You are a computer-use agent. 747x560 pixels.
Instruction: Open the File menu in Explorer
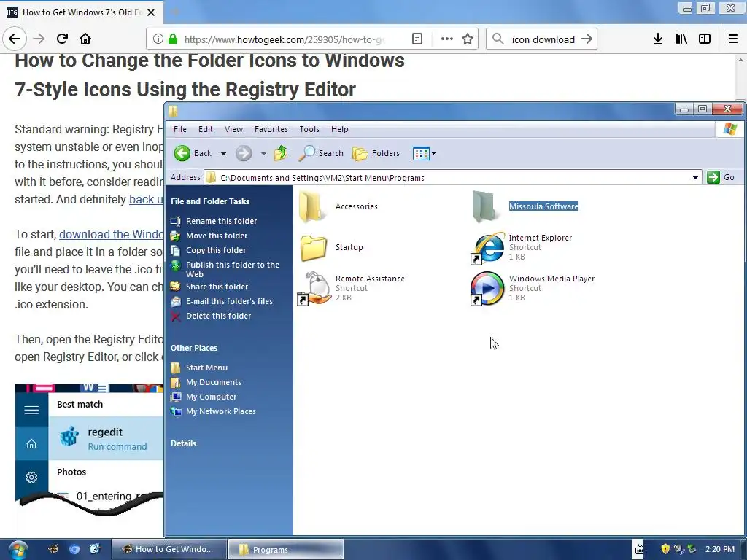tap(180, 129)
